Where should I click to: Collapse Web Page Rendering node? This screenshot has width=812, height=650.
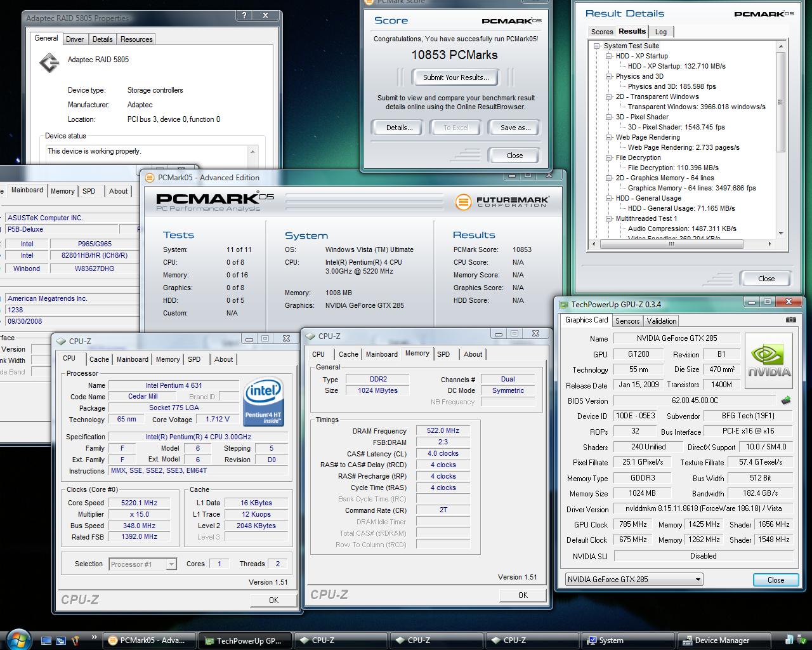(609, 137)
